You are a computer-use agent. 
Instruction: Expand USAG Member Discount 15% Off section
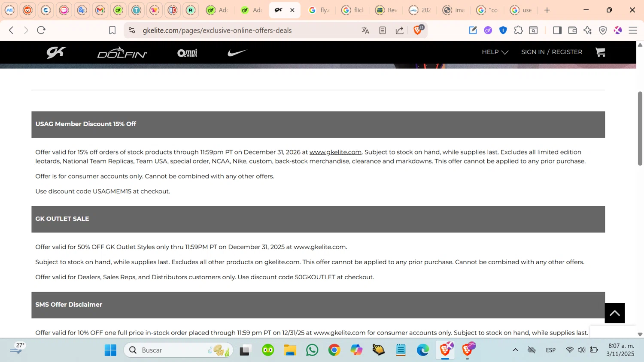pos(318,124)
